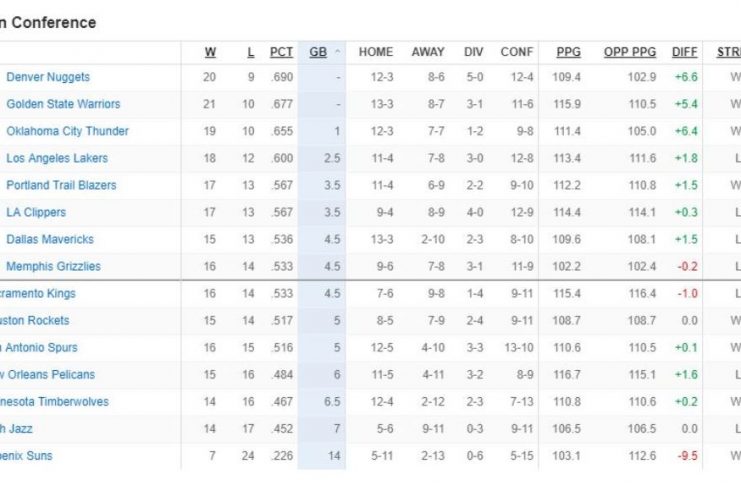This screenshot has width=741, height=486.
Task: Select the Oklahoma City Thunder link
Action: coord(67,131)
